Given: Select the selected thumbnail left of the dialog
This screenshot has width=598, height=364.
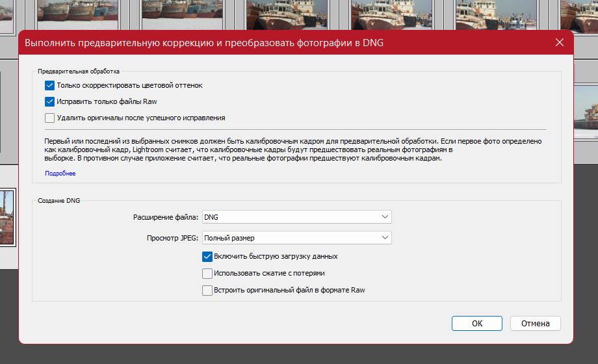Looking at the screenshot, I should click(x=7, y=217).
